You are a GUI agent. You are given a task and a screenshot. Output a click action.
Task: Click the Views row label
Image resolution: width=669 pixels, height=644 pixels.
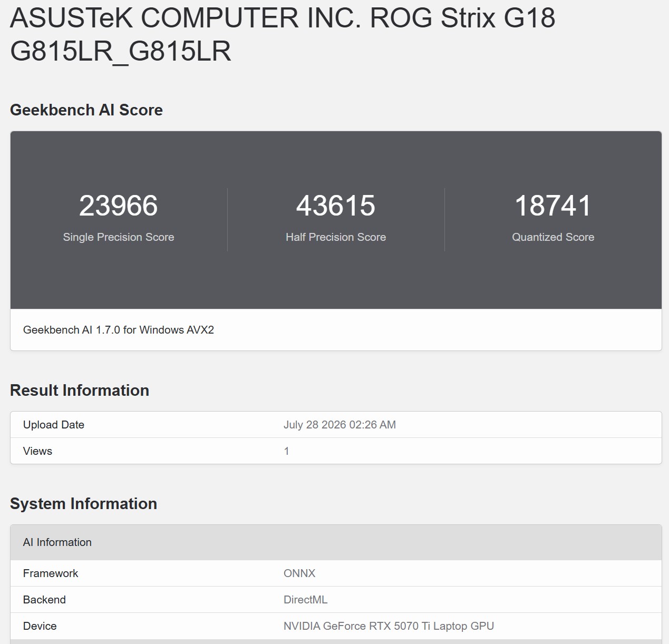37,451
